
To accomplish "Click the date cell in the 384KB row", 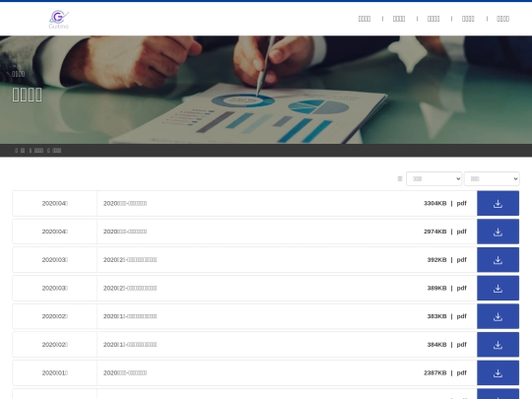I will point(55,345).
